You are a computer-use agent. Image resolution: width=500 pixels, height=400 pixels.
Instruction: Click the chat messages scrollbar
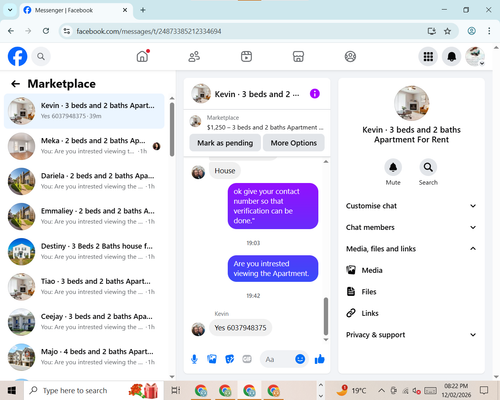pos(326,316)
